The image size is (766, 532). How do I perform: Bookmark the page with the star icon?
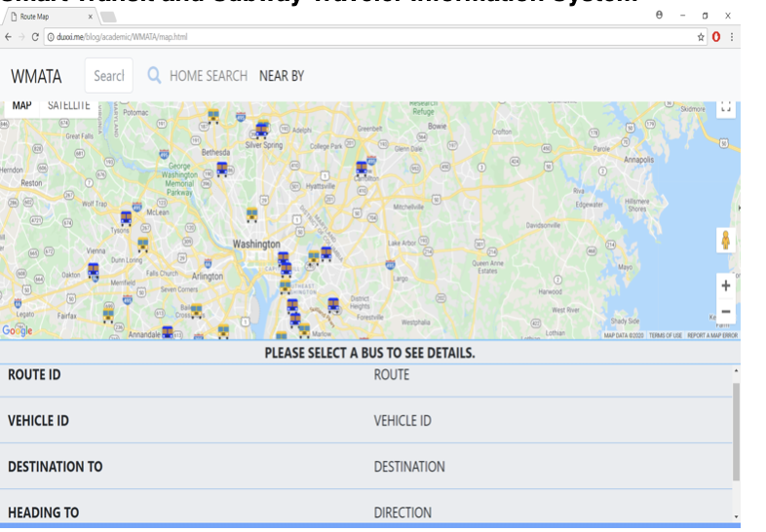tap(701, 37)
